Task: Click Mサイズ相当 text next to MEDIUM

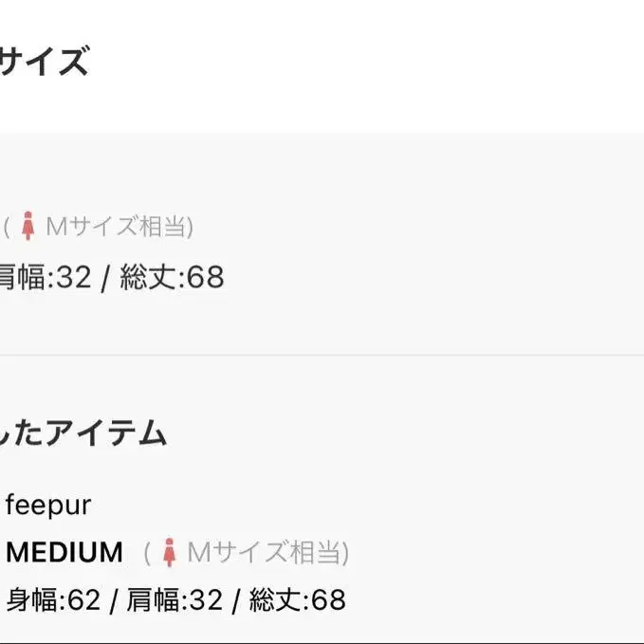Action: [265, 552]
